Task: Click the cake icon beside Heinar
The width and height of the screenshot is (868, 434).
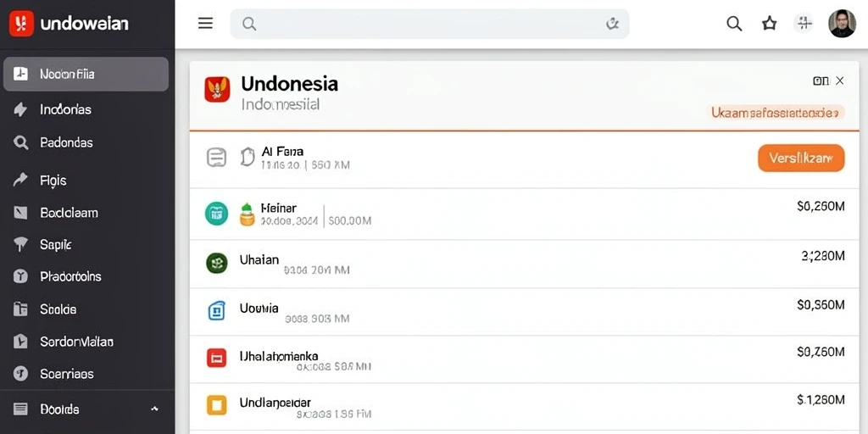Action: [x=247, y=214]
